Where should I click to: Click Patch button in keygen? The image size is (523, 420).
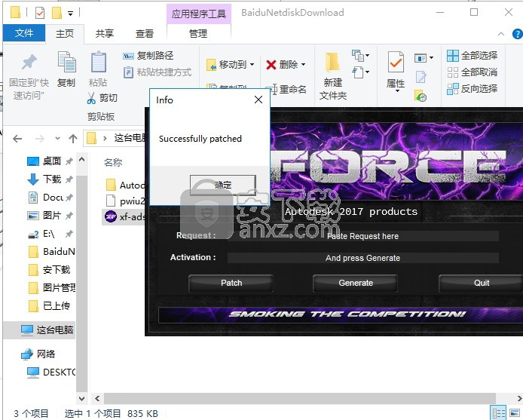pyautogui.click(x=231, y=283)
